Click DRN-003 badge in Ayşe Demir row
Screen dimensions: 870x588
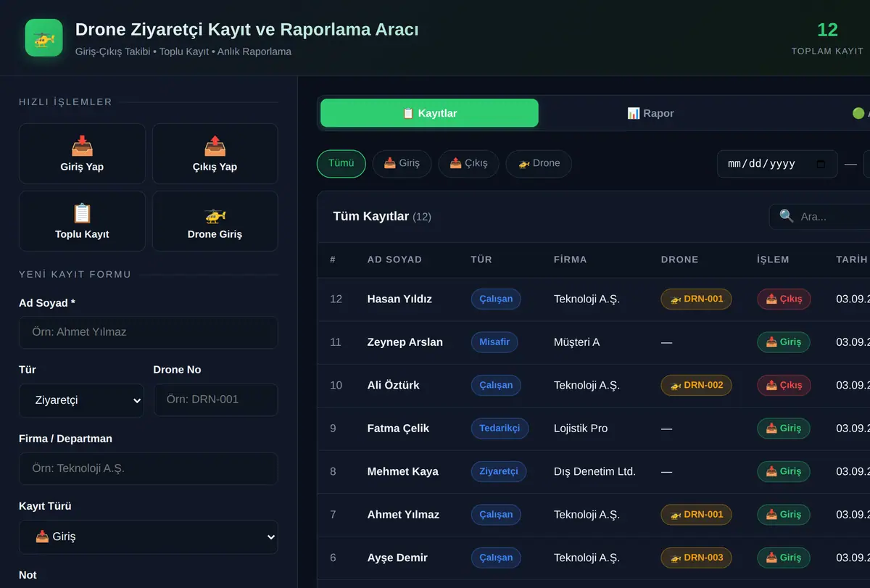[696, 558]
